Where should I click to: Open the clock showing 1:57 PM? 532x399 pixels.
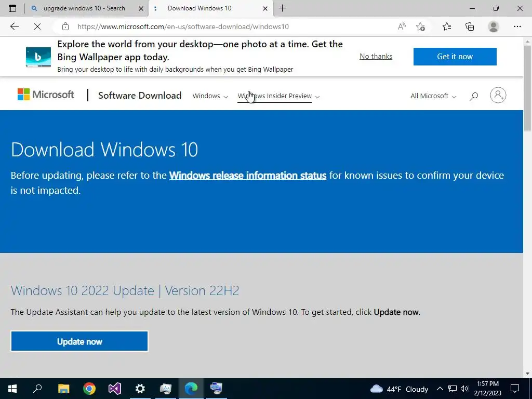pyautogui.click(x=487, y=389)
